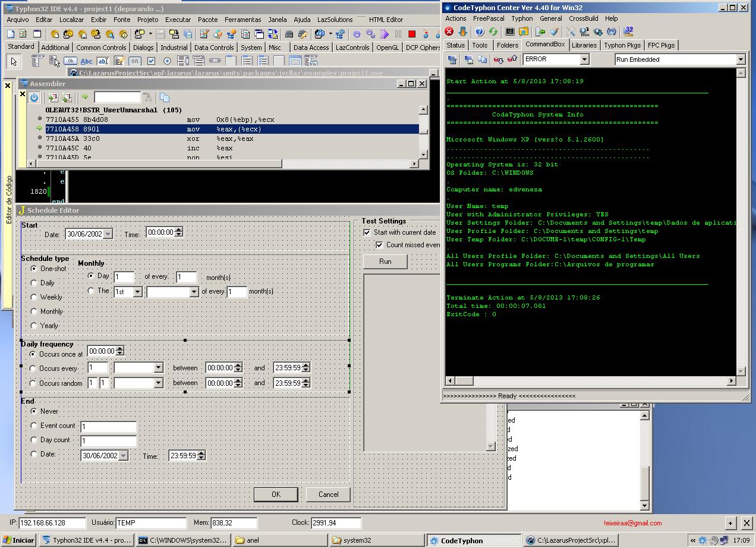Open the 'anel' folder taskbar button
The height and width of the screenshot is (548, 756).
coord(279,541)
